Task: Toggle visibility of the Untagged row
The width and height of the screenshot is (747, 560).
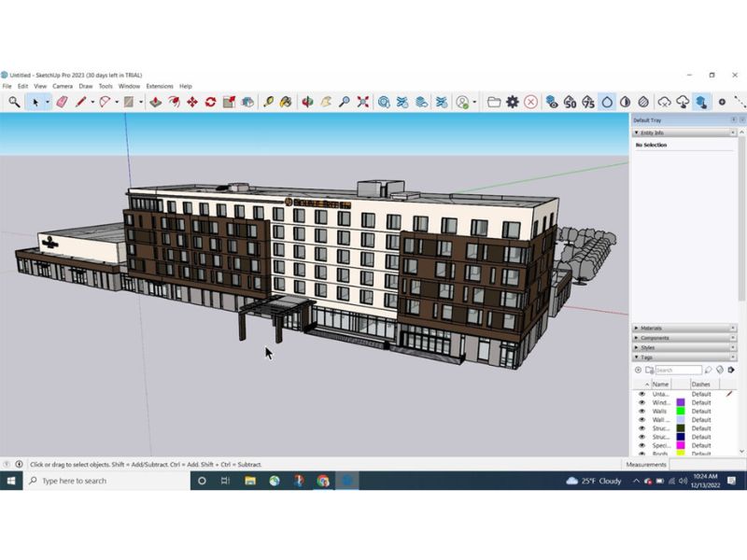Action: coord(641,395)
